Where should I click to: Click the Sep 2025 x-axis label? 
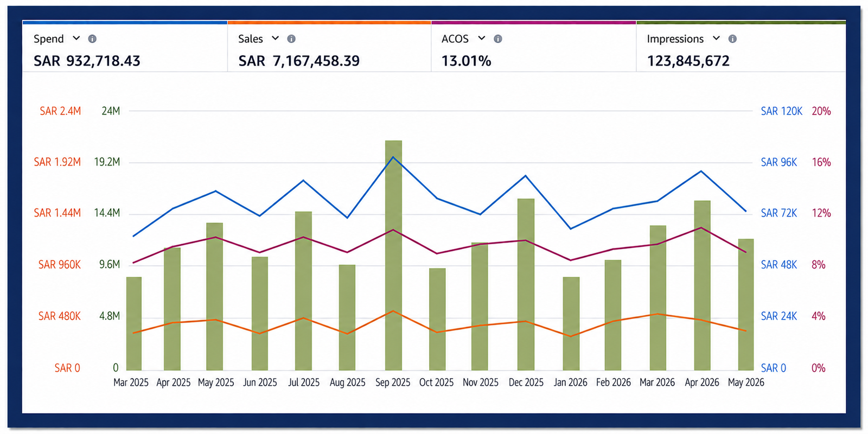click(x=393, y=382)
